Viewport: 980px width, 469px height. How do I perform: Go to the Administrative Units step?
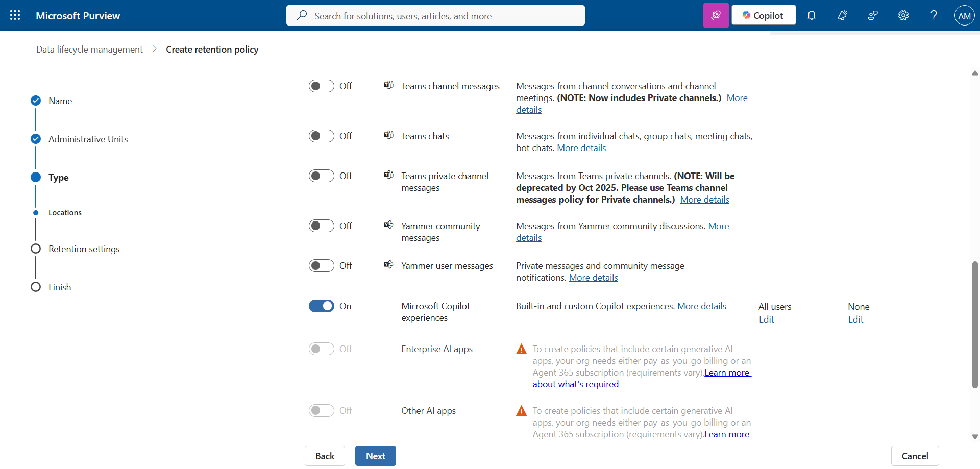coord(88,139)
